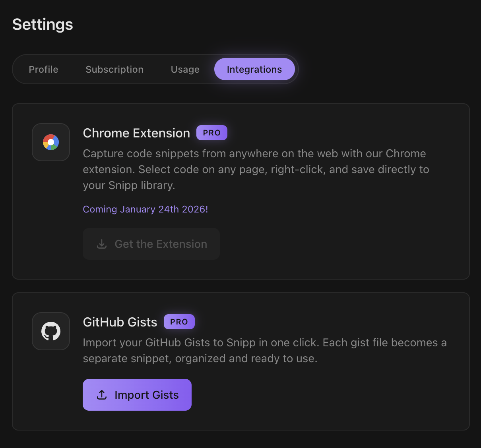Open the Subscription tab

coord(114,69)
